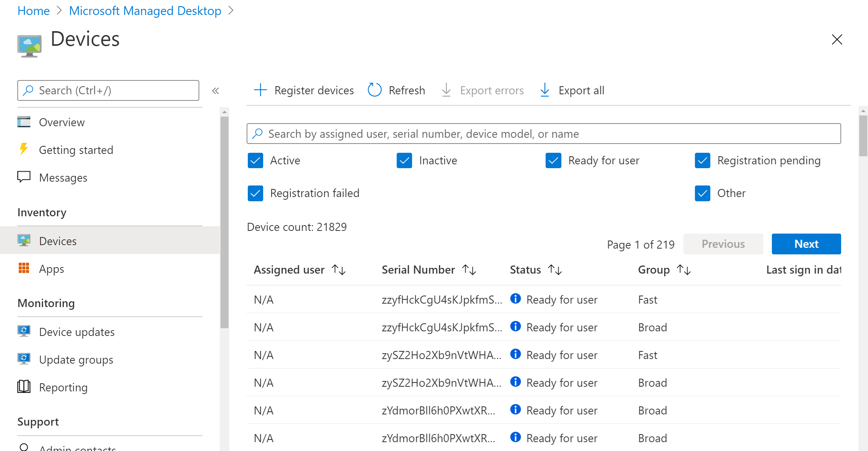Click sidebar Search (Ctrl+/) field
Viewport: 868px width, 451px height.
point(108,90)
